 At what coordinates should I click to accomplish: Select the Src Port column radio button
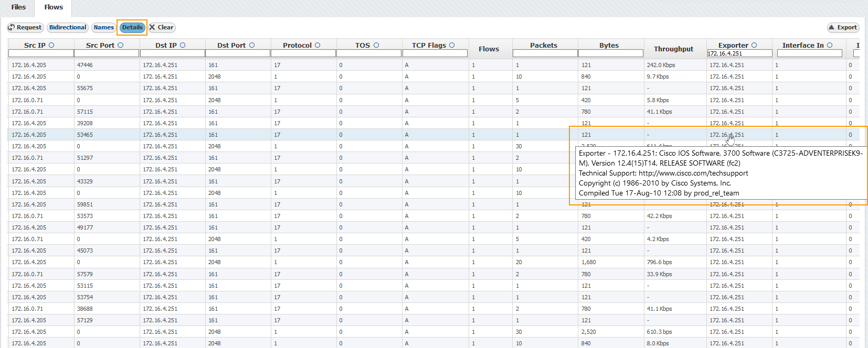[120, 45]
